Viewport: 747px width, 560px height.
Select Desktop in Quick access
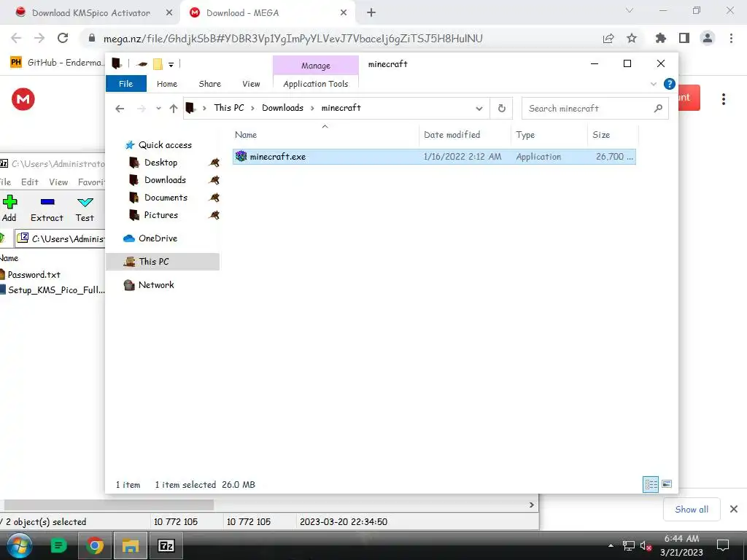(x=160, y=163)
